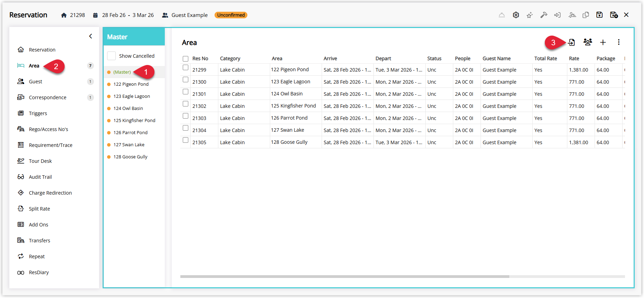The width and height of the screenshot is (644, 298).
Task: Click the house icon beside 21298
Action: 64,15
